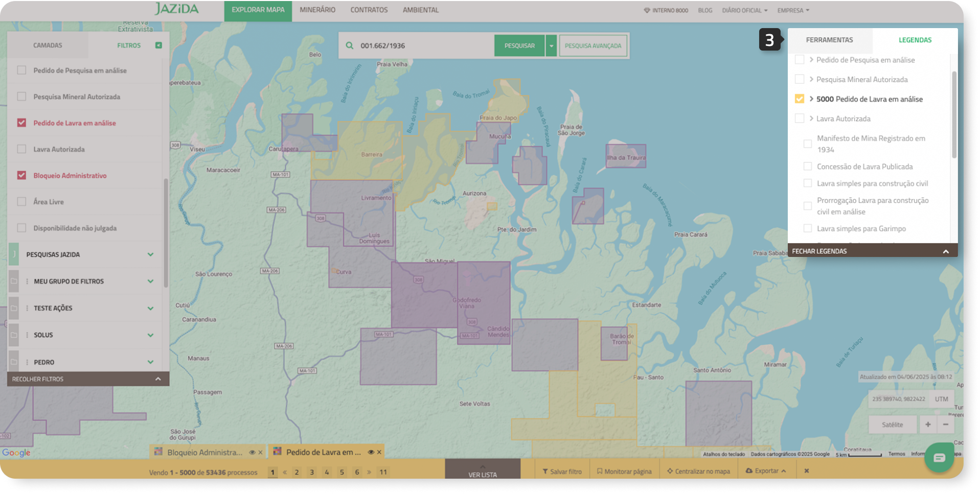The image size is (980, 494).
Task: Switch map to Satélite view
Action: pos(892,425)
